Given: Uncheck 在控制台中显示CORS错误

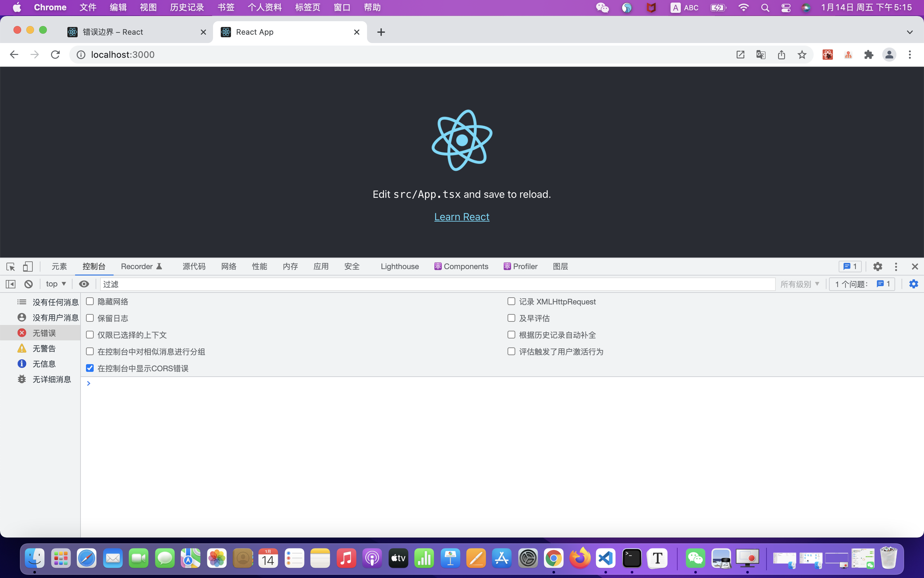Looking at the screenshot, I should coord(90,368).
